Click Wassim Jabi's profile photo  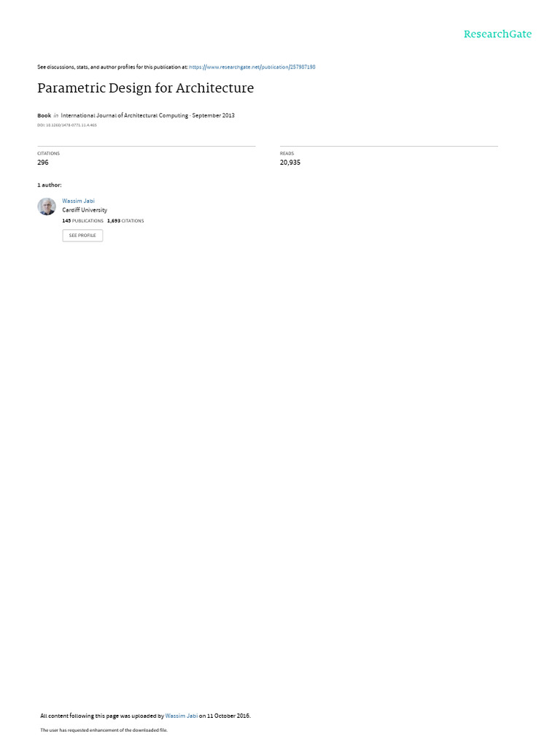click(47, 206)
